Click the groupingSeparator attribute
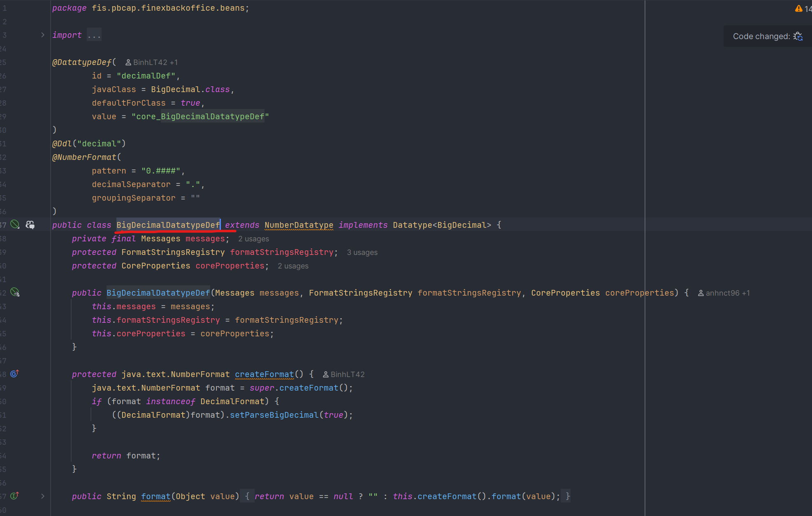The image size is (812, 516). click(x=134, y=198)
